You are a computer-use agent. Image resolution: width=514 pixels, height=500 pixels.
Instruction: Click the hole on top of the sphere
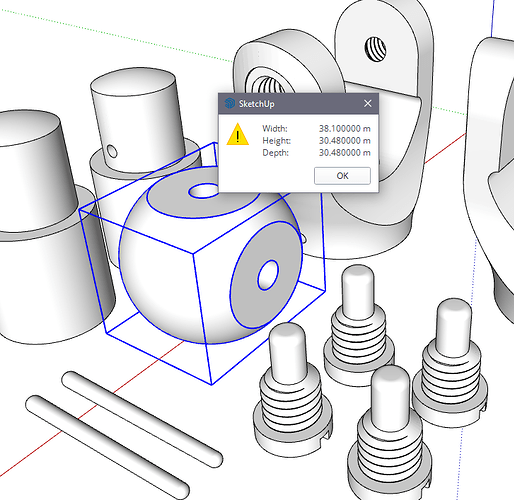(203, 191)
